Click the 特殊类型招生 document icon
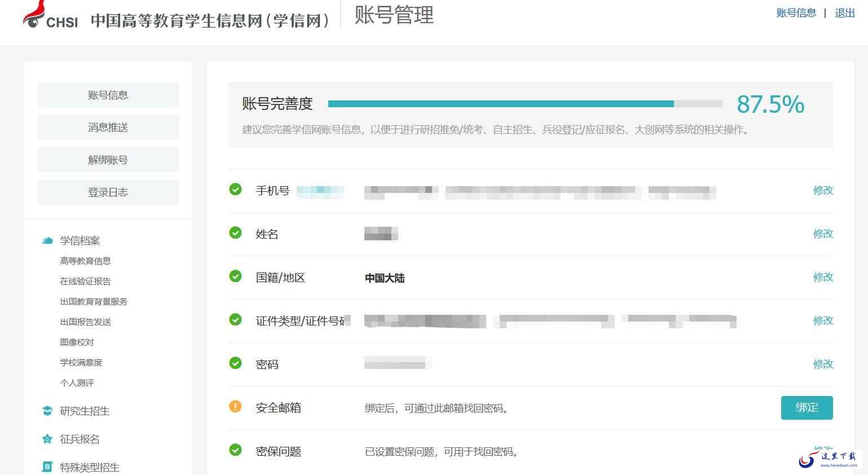 point(47,467)
